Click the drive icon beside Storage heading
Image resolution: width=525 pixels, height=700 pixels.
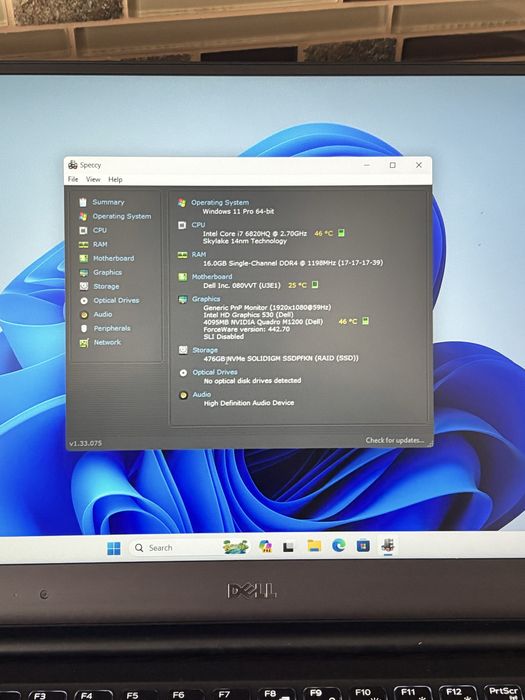183,350
